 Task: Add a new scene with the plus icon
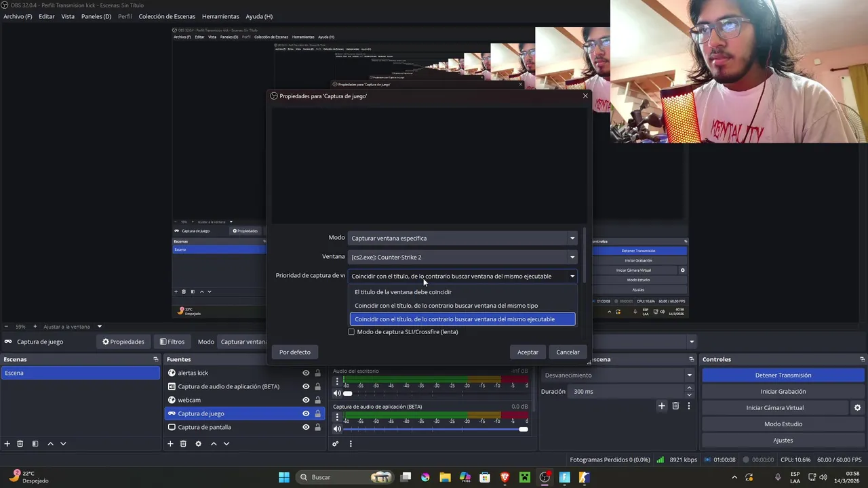coord(7,444)
